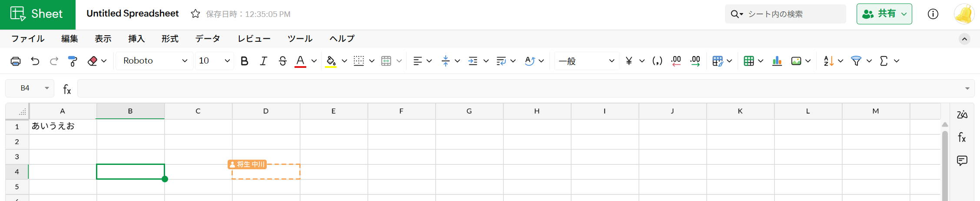This screenshot has width=980, height=201.
Task: Expand the 一般 number format dropdown
Action: point(586,61)
